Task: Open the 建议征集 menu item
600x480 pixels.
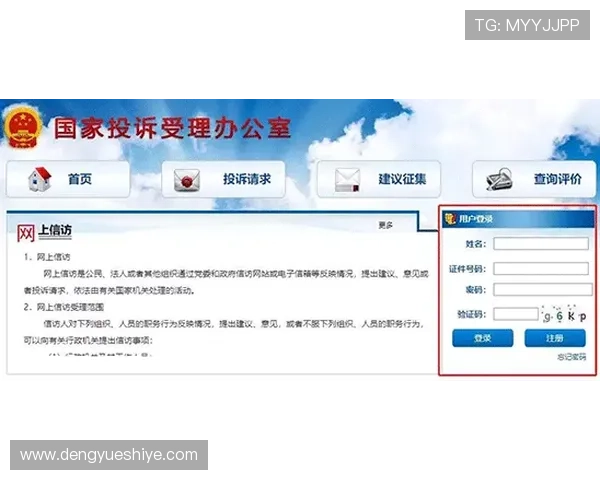Action: pos(379,179)
